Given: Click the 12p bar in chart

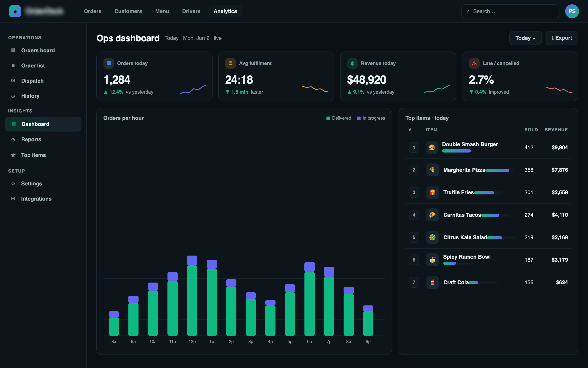Looking at the screenshot, I should click(x=192, y=295).
